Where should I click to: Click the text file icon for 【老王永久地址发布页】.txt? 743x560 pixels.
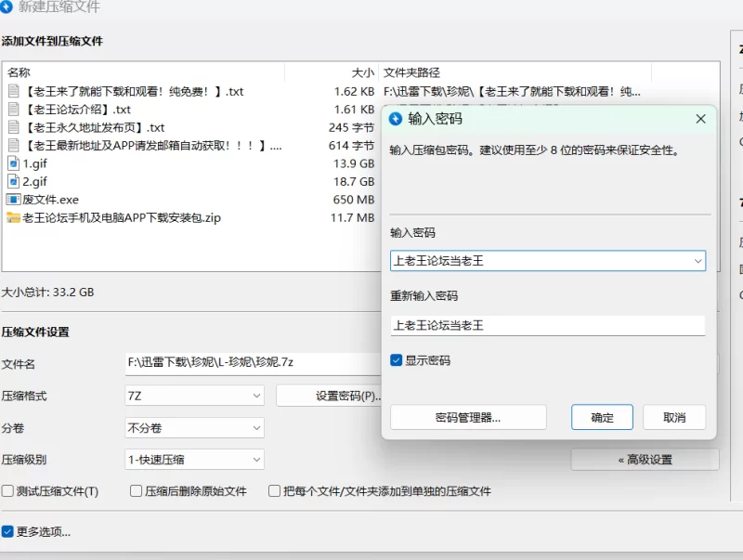[14, 127]
